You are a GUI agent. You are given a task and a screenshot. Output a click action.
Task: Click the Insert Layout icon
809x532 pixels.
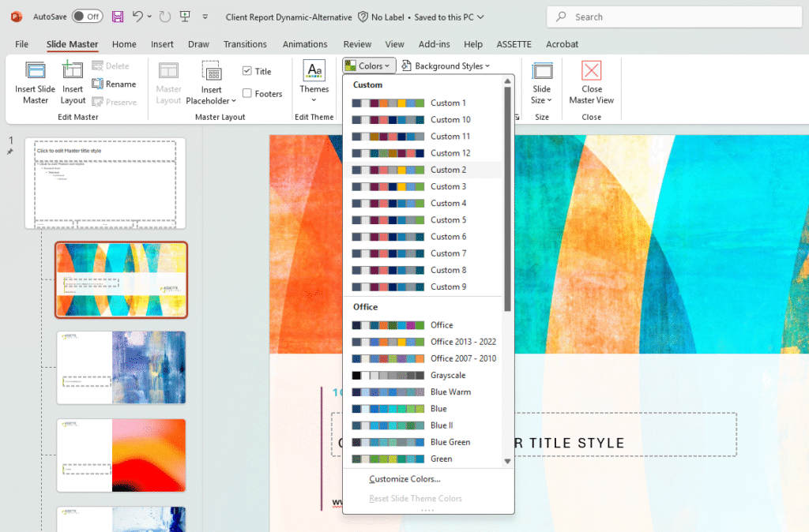click(x=72, y=70)
